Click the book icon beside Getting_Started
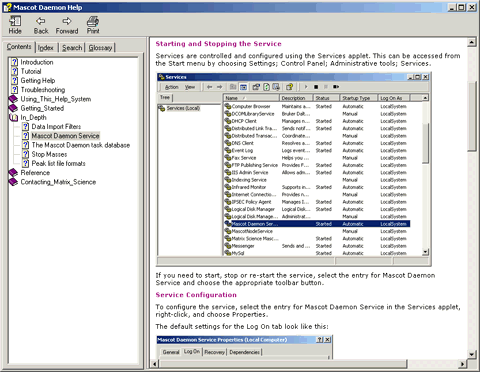Viewport: 480px width, 372px height. 13,108
